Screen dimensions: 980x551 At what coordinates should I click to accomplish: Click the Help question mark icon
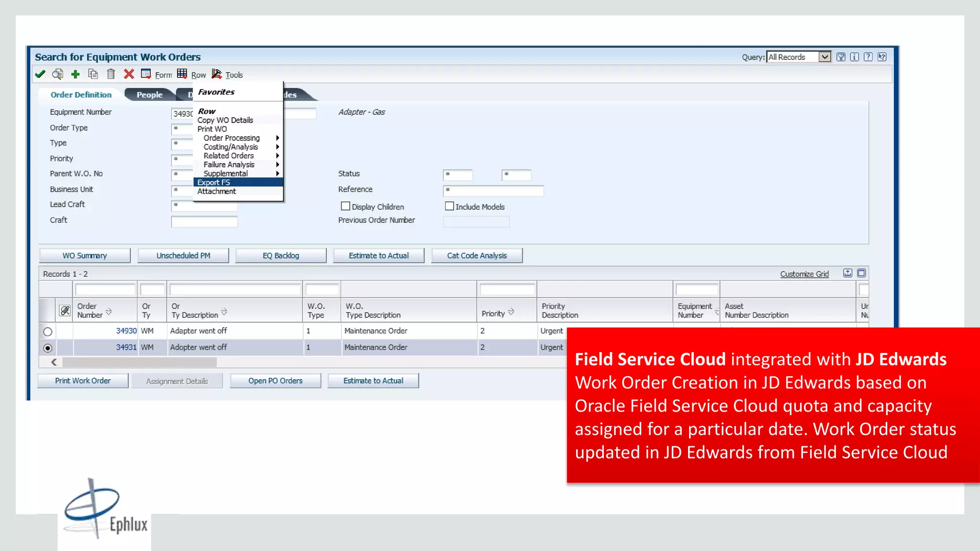[868, 57]
